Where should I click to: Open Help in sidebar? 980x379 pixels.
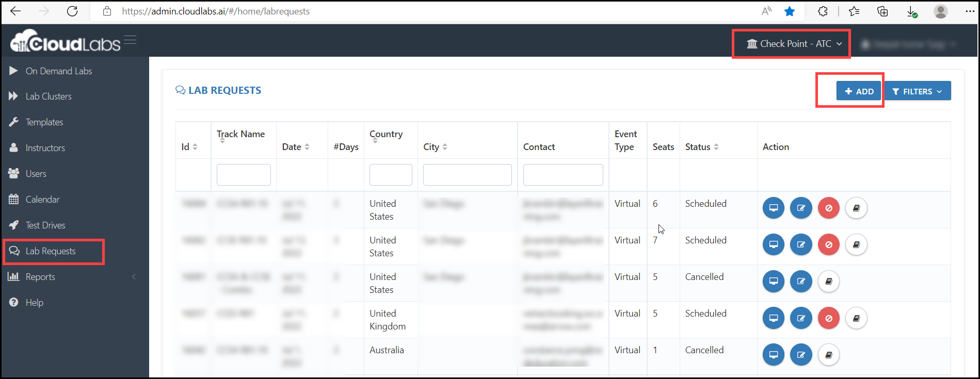click(x=34, y=302)
